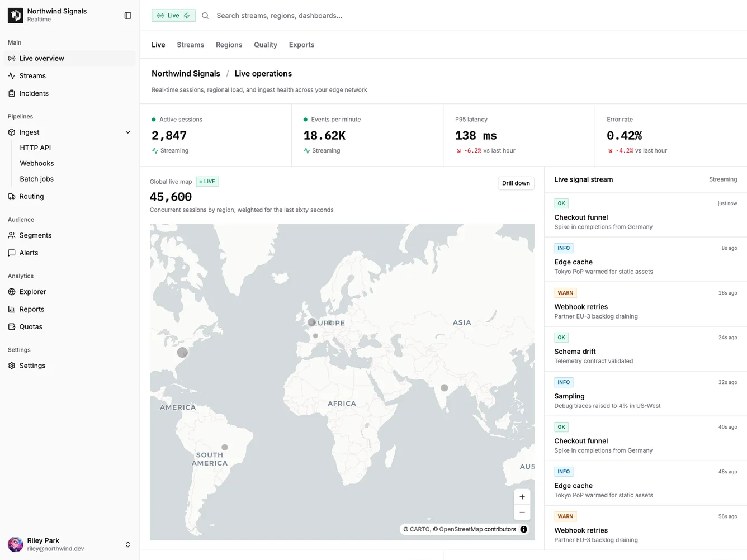Open the Quality tab
The height and width of the screenshot is (560, 747).
coord(265,45)
